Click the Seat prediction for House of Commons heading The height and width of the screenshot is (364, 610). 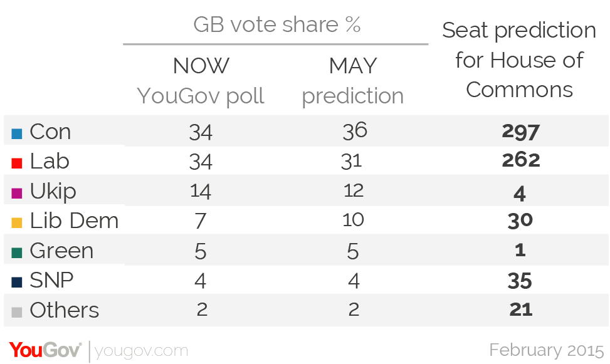[x=519, y=60]
